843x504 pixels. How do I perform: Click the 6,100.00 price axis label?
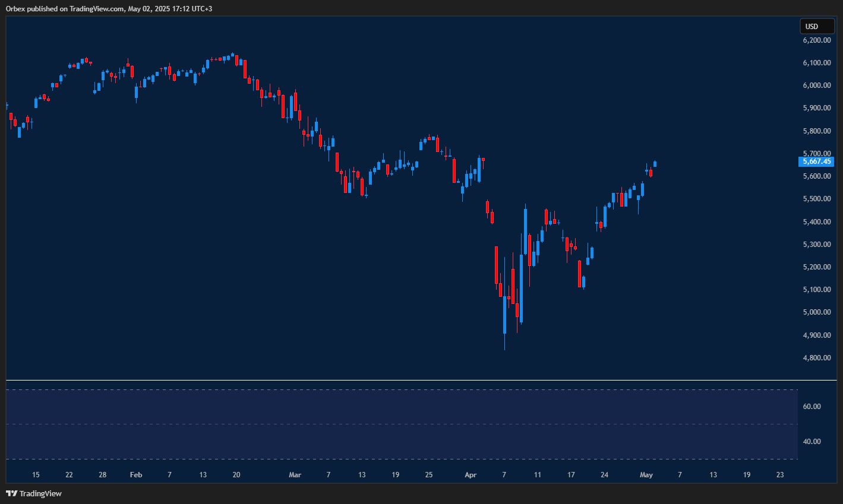point(816,63)
